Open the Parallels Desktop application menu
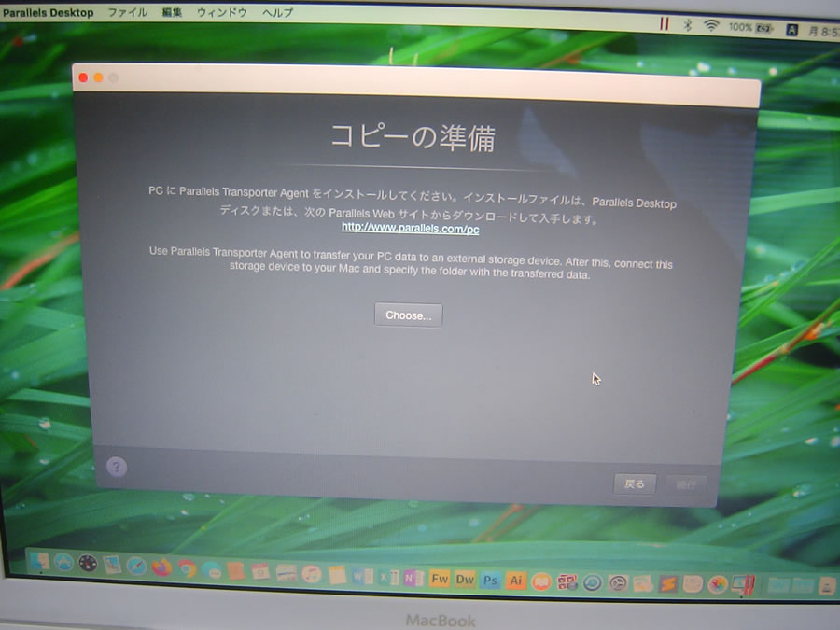Screen dimensions: 840x630 (49, 13)
